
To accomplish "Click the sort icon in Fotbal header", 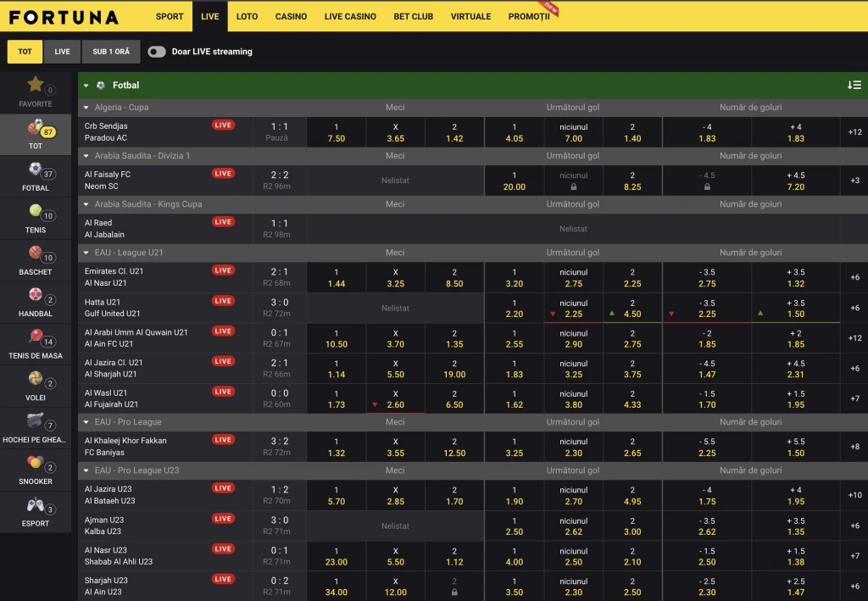I will click(x=854, y=85).
